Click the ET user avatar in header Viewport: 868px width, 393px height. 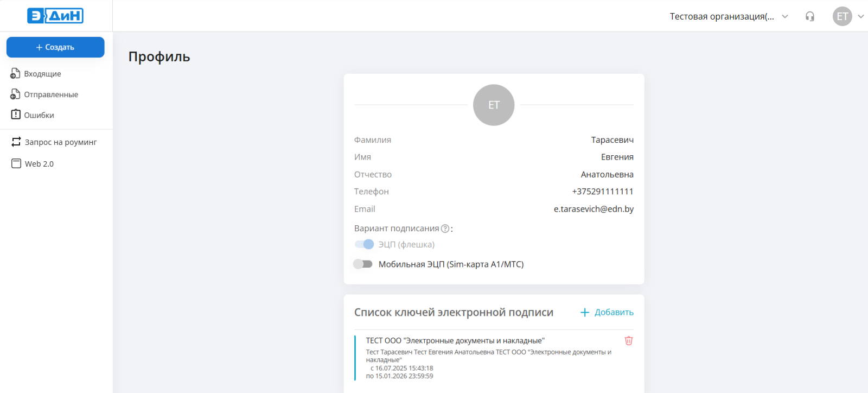pyautogui.click(x=842, y=16)
